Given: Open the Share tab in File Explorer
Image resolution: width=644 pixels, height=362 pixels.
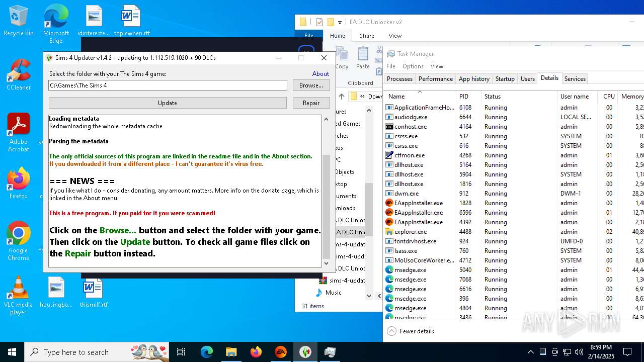Looking at the screenshot, I should (x=367, y=36).
